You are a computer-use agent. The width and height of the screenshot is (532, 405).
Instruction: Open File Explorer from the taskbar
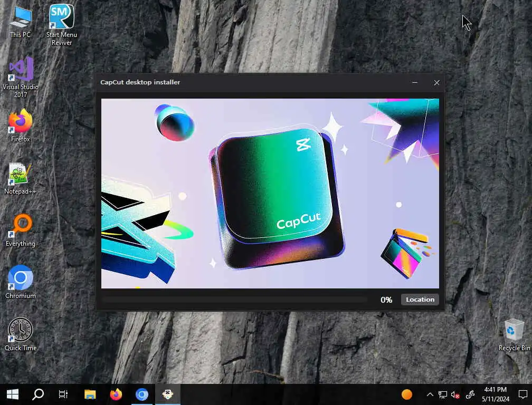click(x=90, y=394)
